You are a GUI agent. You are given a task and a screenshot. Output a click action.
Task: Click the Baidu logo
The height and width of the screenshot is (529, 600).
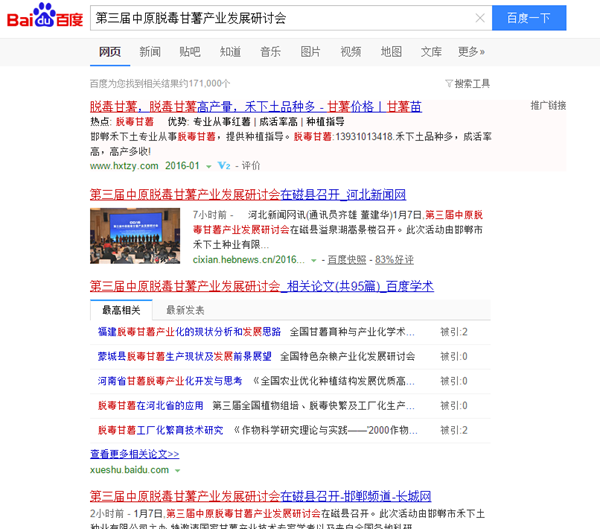coord(45,17)
